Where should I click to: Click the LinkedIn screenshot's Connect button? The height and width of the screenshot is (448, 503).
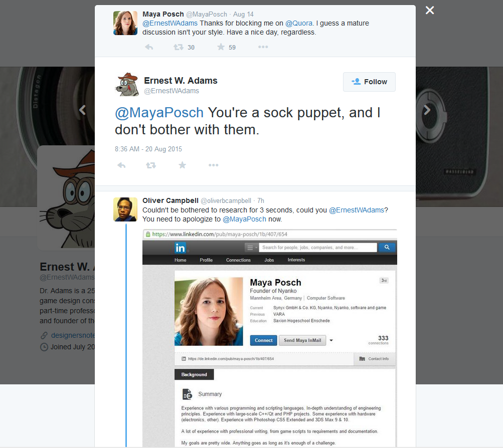tap(263, 340)
